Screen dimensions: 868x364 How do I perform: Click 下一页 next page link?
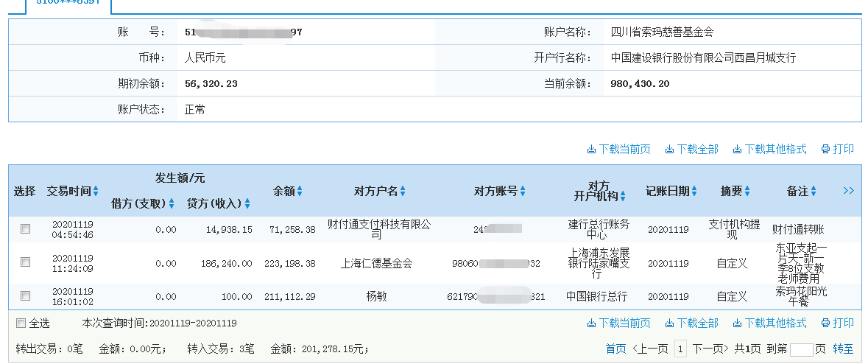click(x=710, y=349)
